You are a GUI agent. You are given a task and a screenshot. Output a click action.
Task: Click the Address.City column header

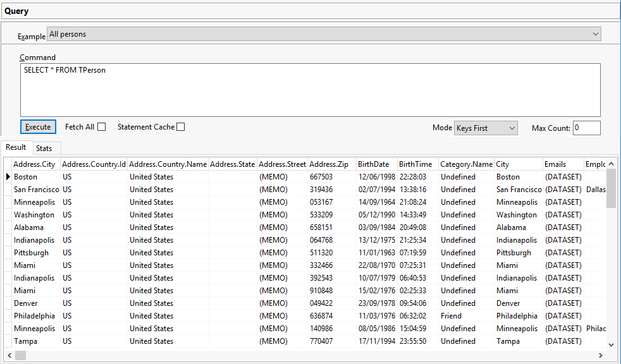(x=35, y=164)
